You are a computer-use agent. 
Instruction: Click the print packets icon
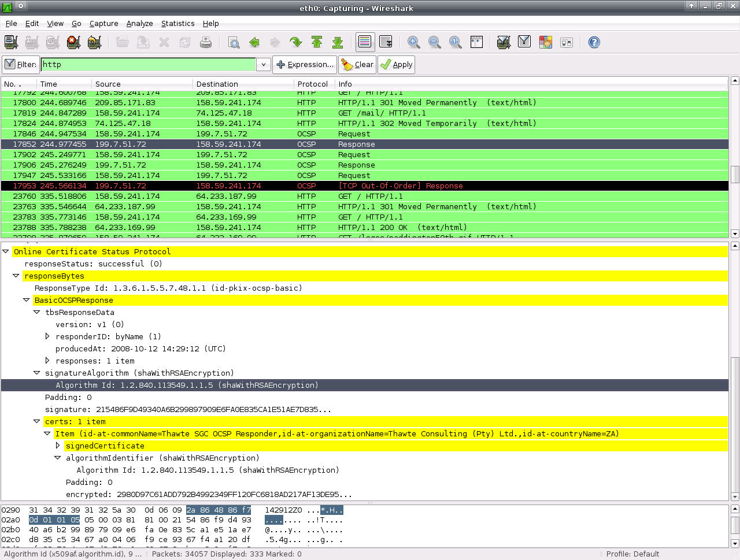pyautogui.click(x=206, y=42)
